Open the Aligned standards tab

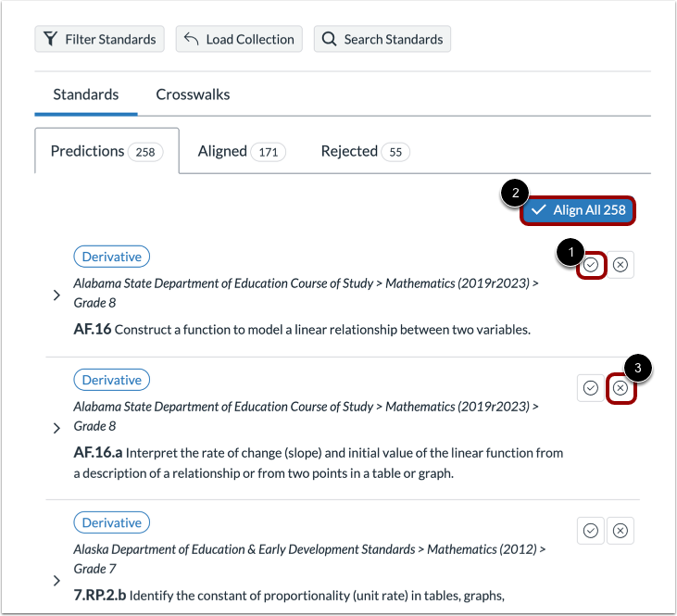(x=241, y=151)
